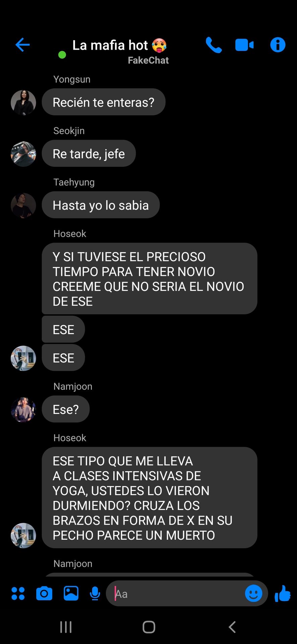297x644 pixels.
Task: Tap Android recent apps button
Action: pyautogui.click(x=66, y=627)
